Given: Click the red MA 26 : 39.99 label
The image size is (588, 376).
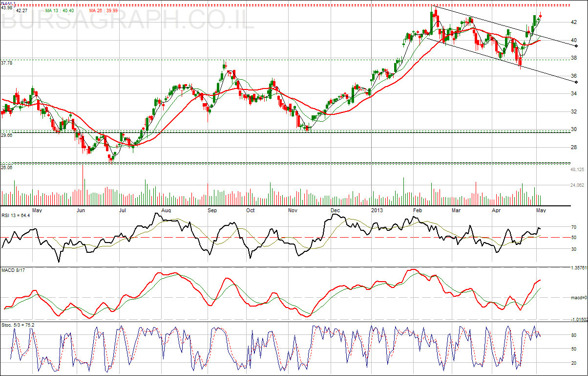Looking at the screenshot, I should 104,10.
